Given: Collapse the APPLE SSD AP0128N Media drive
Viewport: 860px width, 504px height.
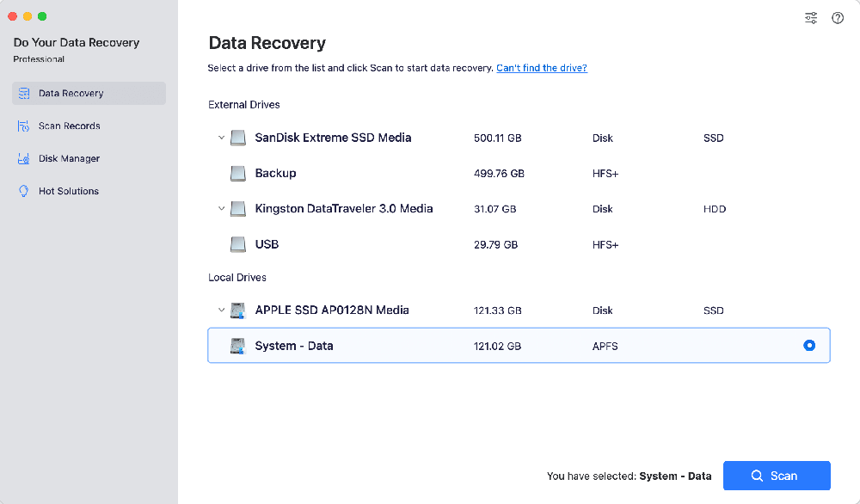Looking at the screenshot, I should click(x=221, y=310).
